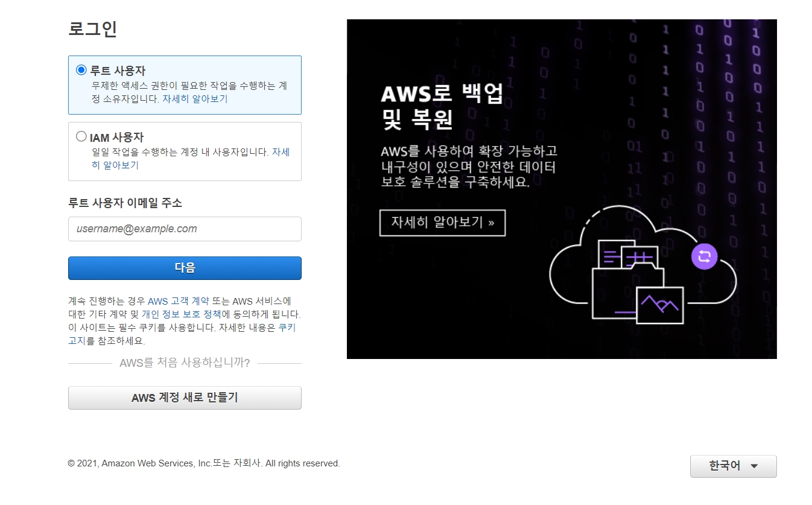Click AWS 계정 새로 만들기 button

pos(185,398)
